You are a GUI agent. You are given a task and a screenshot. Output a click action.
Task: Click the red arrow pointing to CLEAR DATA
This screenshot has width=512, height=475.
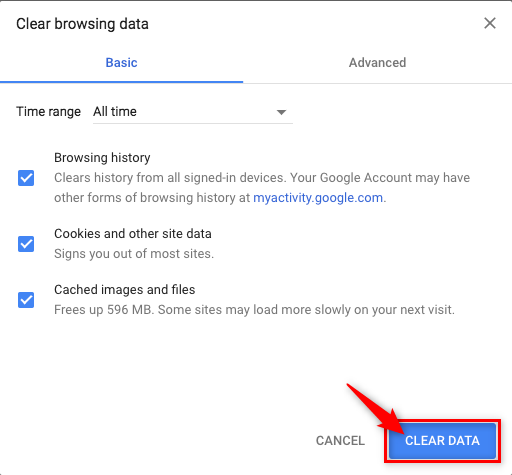point(375,408)
